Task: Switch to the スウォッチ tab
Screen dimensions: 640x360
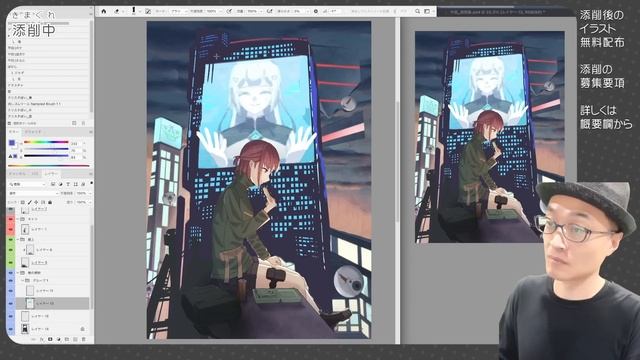Action: (x=33, y=132)
